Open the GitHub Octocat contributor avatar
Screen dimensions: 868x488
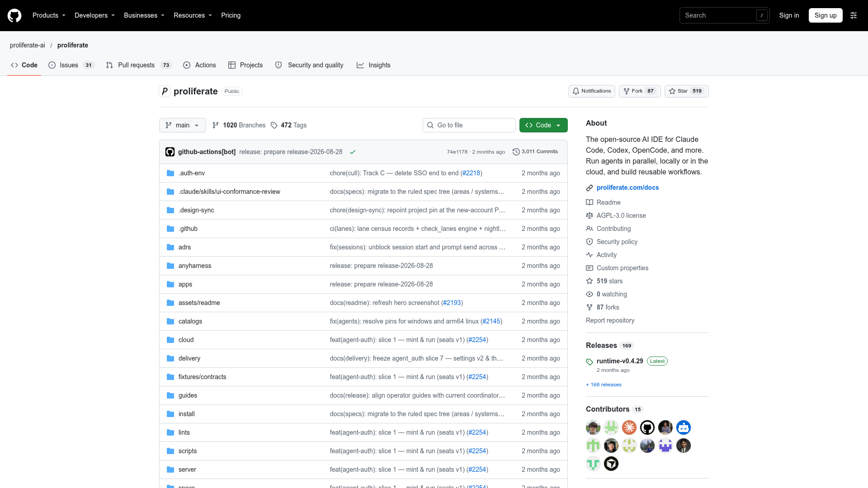coord(647,427)
